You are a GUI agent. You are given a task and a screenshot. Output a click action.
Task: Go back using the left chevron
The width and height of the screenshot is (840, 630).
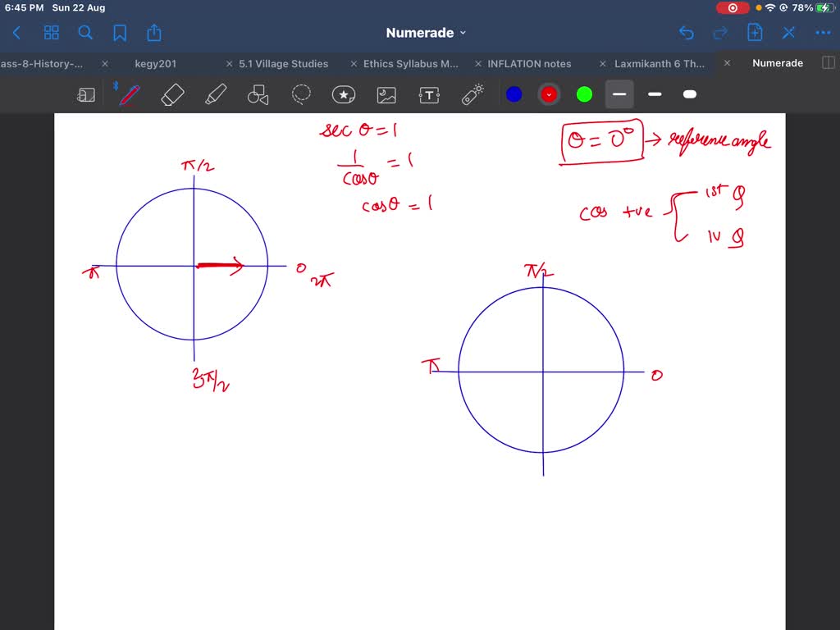pos(16,33)
